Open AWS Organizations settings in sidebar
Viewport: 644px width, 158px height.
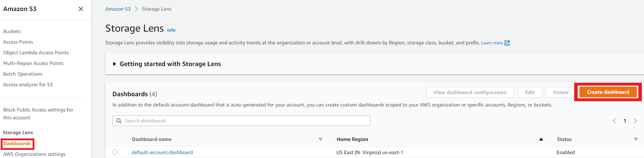pos(34,154)
